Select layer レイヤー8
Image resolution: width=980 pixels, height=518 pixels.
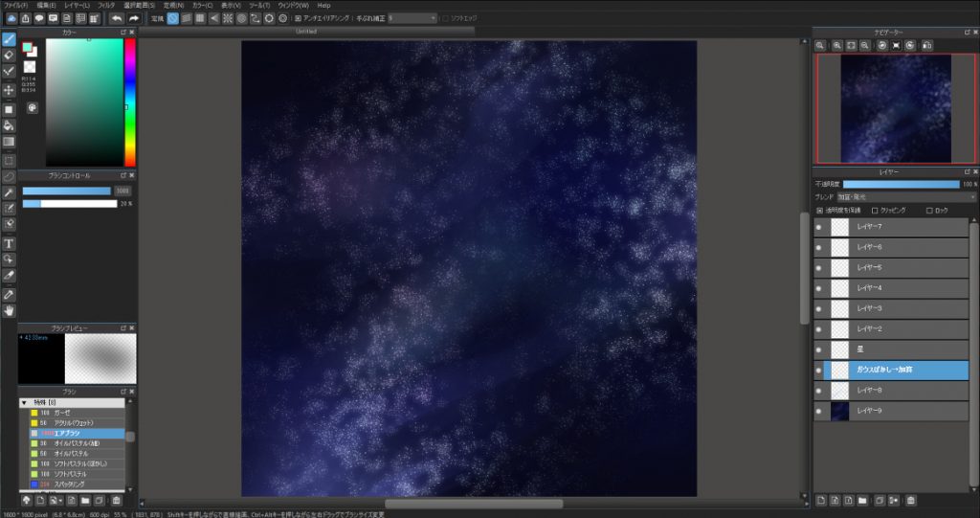pos(891,391)
